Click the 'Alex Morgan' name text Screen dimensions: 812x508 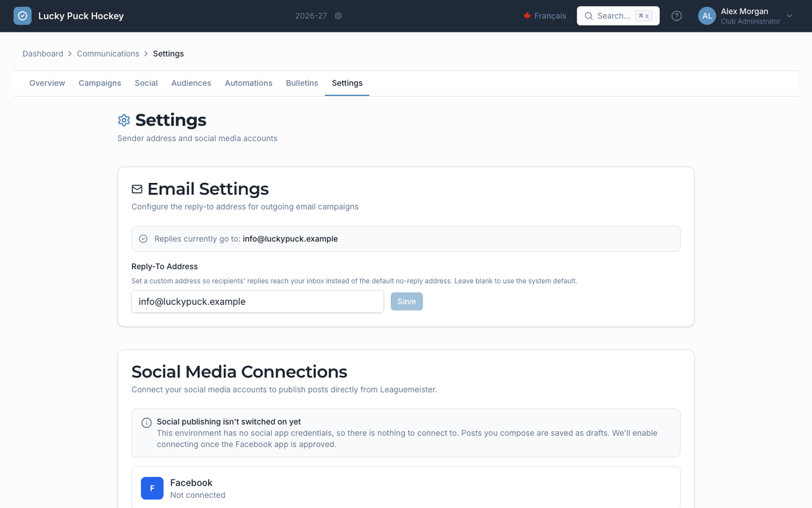tap(744, 11)
